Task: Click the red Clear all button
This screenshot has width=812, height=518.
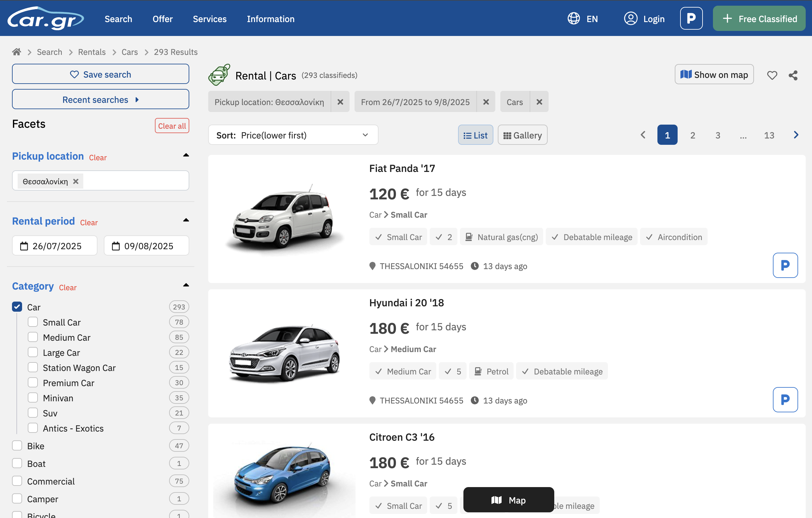Action: [x=172, y=126]
